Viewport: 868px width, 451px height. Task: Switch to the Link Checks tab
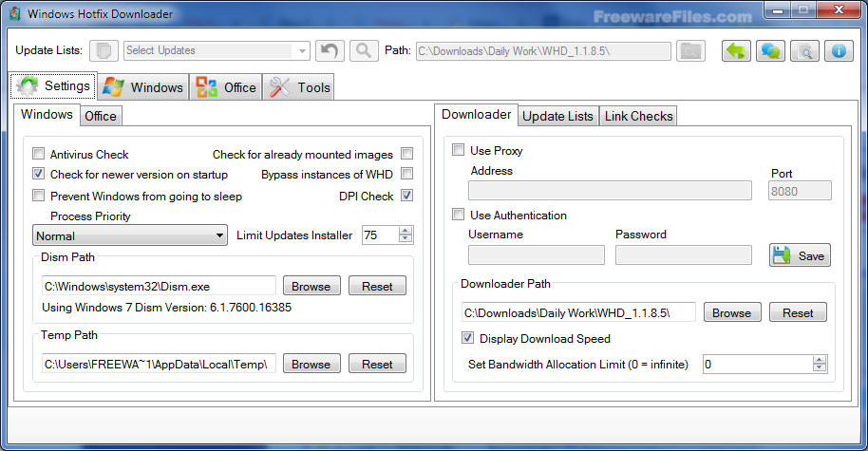(x=638, y=116)
